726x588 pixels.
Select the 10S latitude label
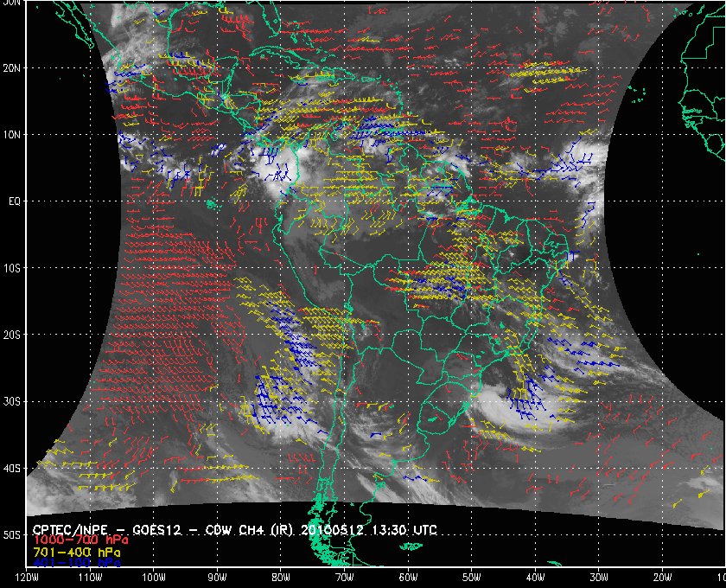click(11, 268)
